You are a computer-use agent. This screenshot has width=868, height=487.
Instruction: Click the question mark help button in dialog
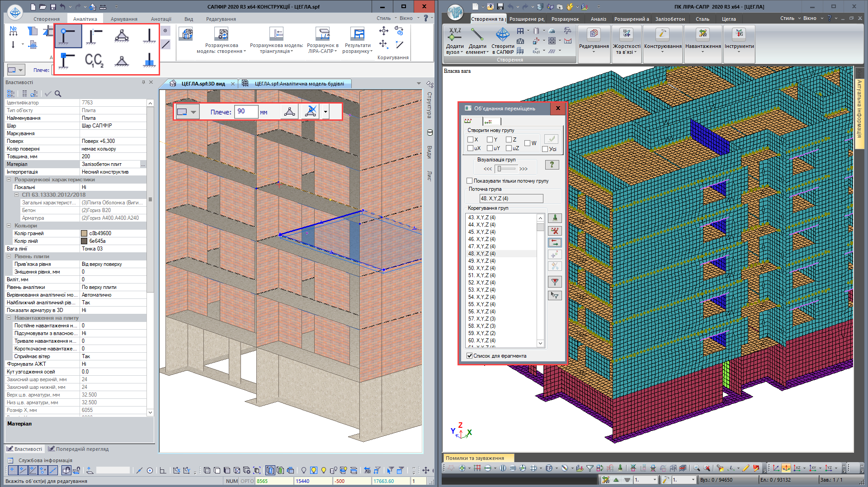tap(552, 165)
